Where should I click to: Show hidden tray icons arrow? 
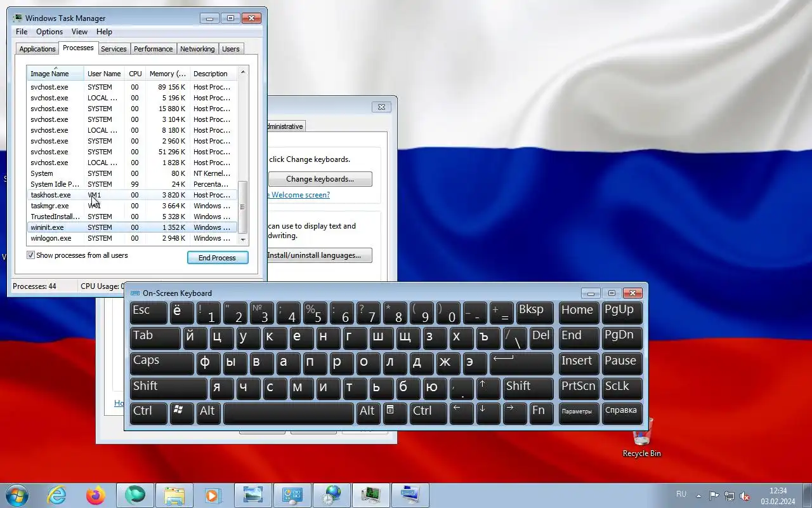click(699, 496)
